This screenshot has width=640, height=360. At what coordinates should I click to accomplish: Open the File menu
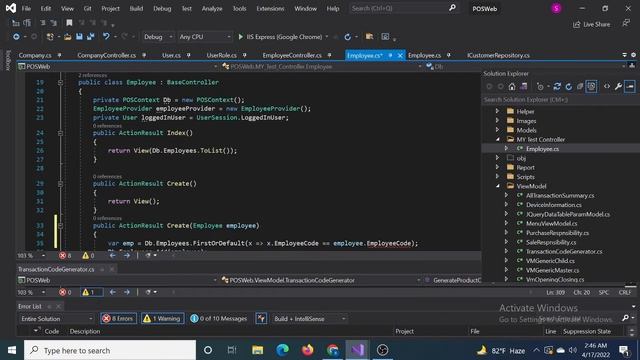pyautogui.click(x=26, y=9)
